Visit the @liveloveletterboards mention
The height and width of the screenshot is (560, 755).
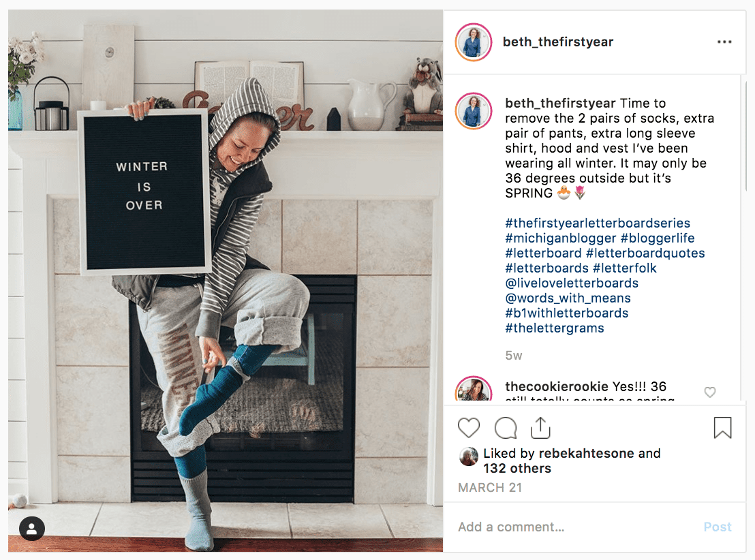[x=572, y=283]
